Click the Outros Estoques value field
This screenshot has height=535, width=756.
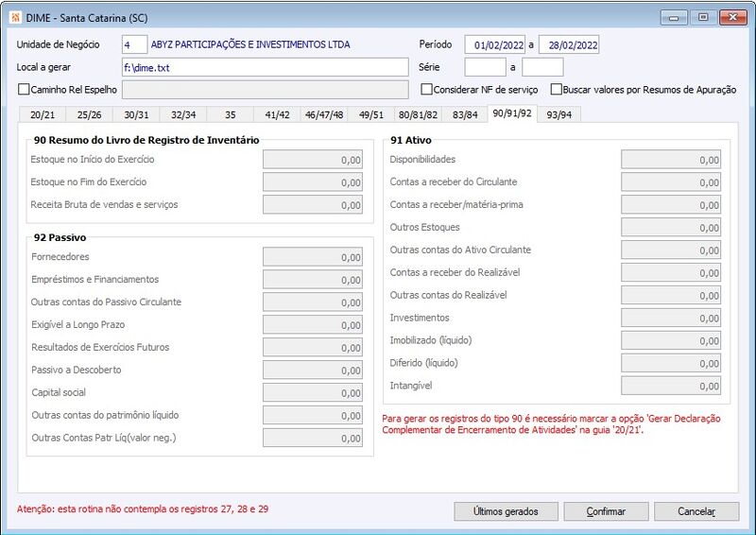click(671, 228)
